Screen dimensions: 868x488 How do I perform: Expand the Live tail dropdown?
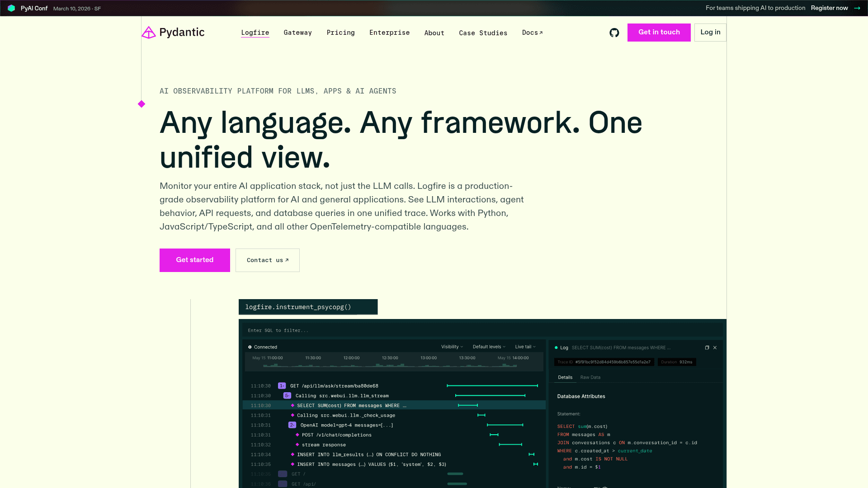tap(525, 347)
